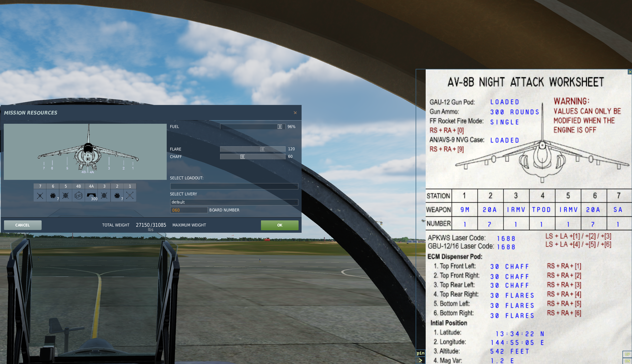The height and width of the screenshot is (364, 632).
Task: Click 'SINGLE' rocket fire mode value
Action: tap(505, 122)
